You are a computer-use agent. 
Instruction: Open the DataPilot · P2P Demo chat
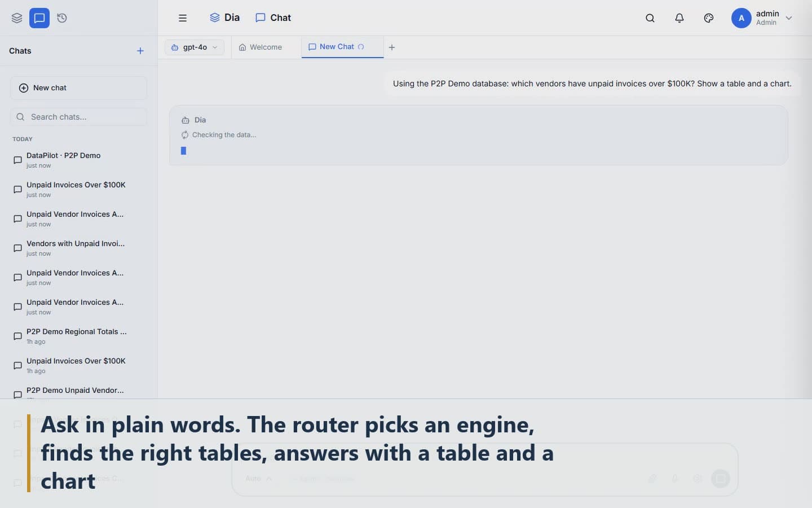click(x=78, y=160)
